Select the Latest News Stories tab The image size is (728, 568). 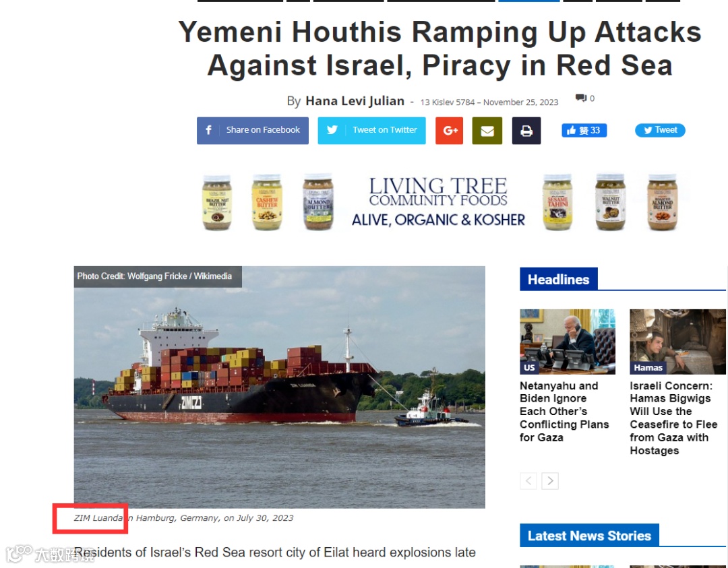click(589, 536)
